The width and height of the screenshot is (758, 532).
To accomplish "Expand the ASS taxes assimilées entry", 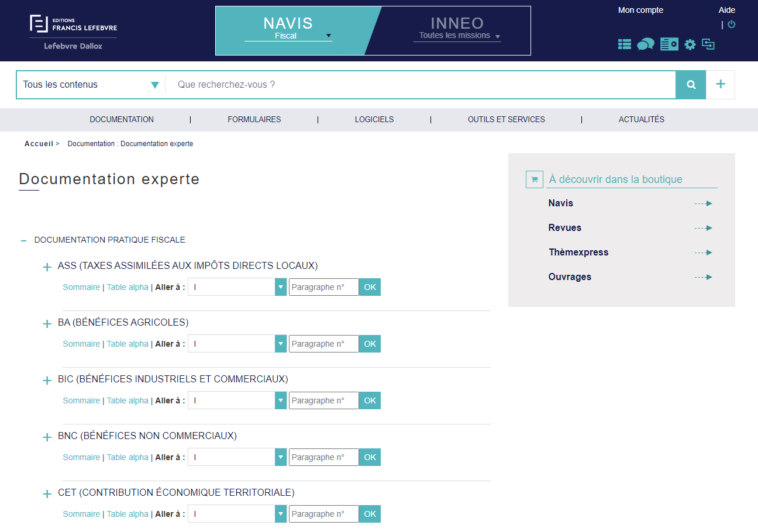I will click(x=47, y=267).
